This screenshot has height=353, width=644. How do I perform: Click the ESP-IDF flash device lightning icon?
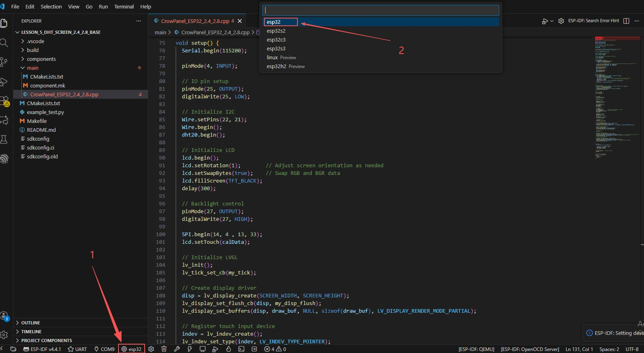[x=189, y=349]
